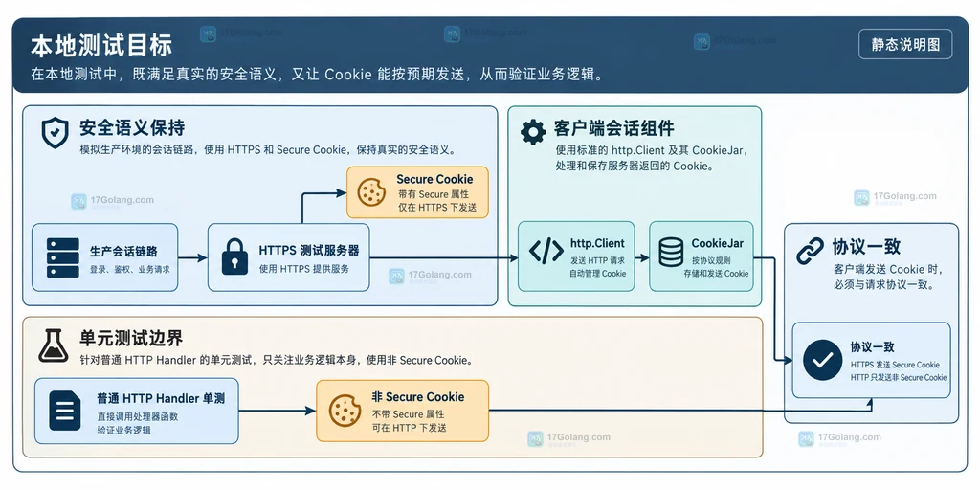Click the server stack icon in 生产会话链路

click(x=62, y=257)
